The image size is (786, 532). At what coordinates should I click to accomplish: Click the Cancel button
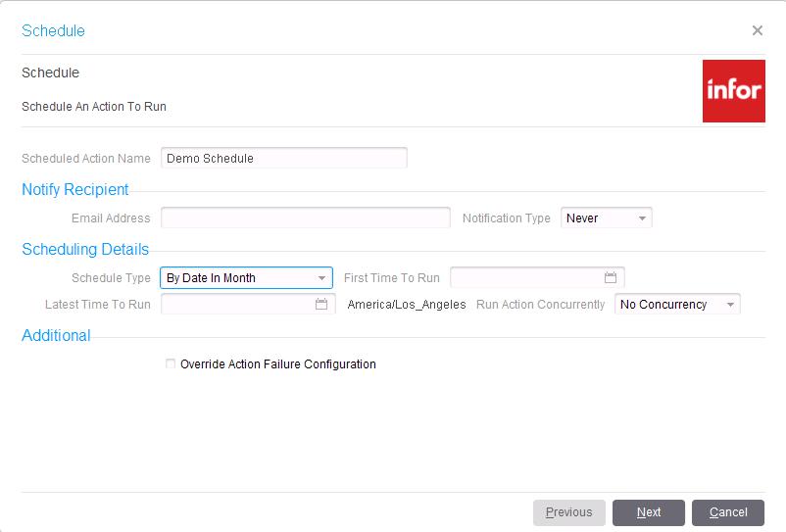pyautogui.click(x=728, y=512)
